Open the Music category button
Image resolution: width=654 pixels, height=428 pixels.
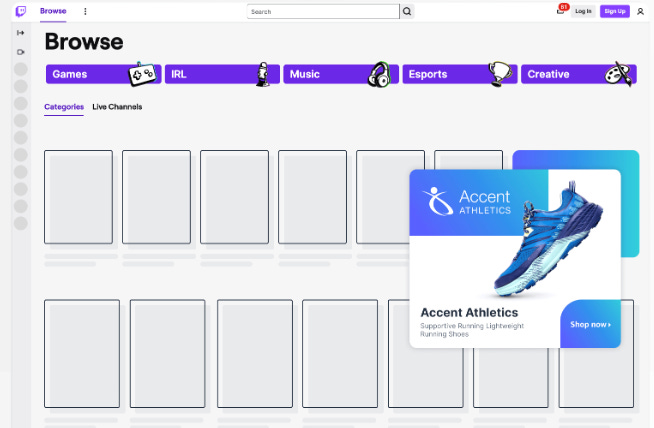click(341, 74)
